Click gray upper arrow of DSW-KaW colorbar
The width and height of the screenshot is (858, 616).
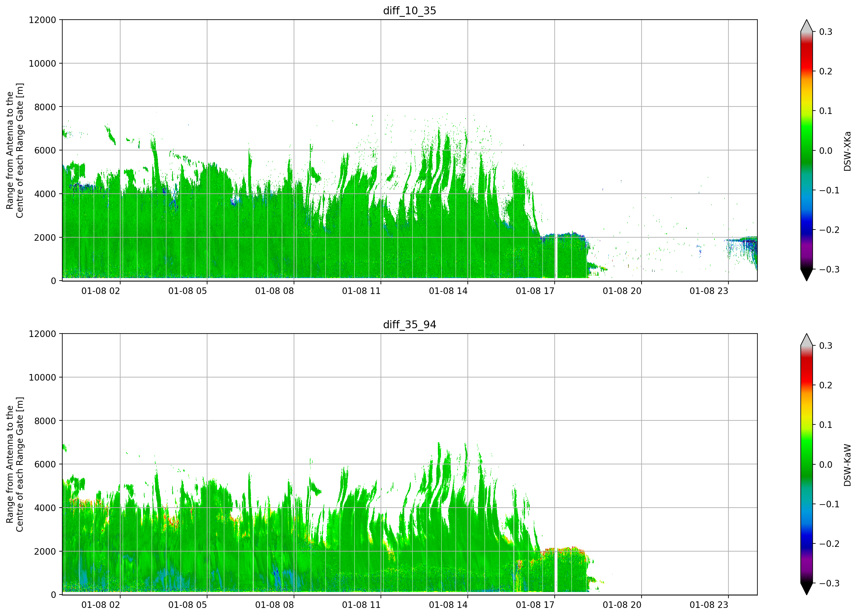point(807,340)
